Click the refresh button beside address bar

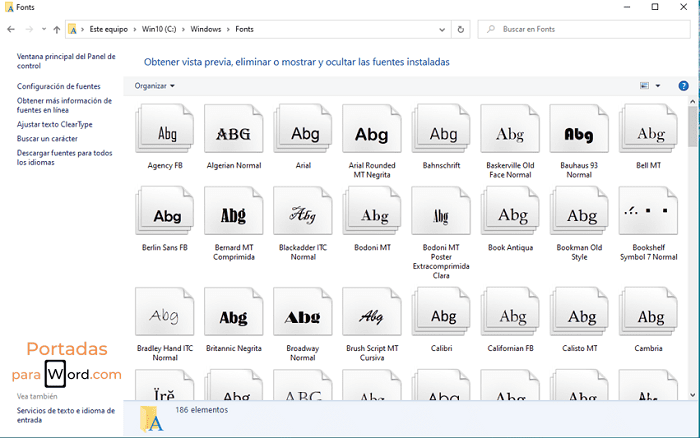click(461, 30)
